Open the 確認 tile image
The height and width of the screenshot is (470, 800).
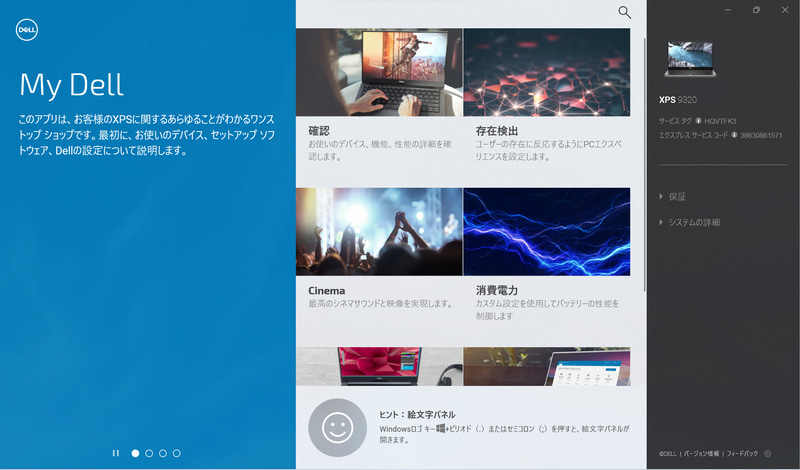coord(379,72)
